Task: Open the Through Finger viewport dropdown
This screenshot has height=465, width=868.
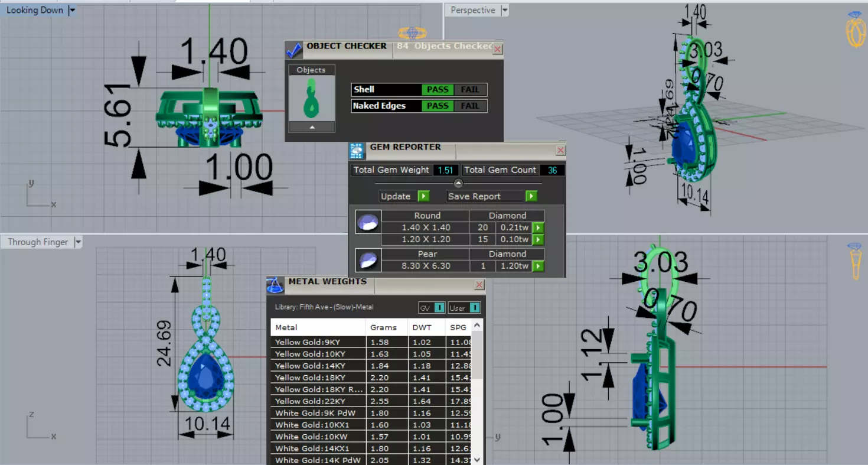Action: 78,242
